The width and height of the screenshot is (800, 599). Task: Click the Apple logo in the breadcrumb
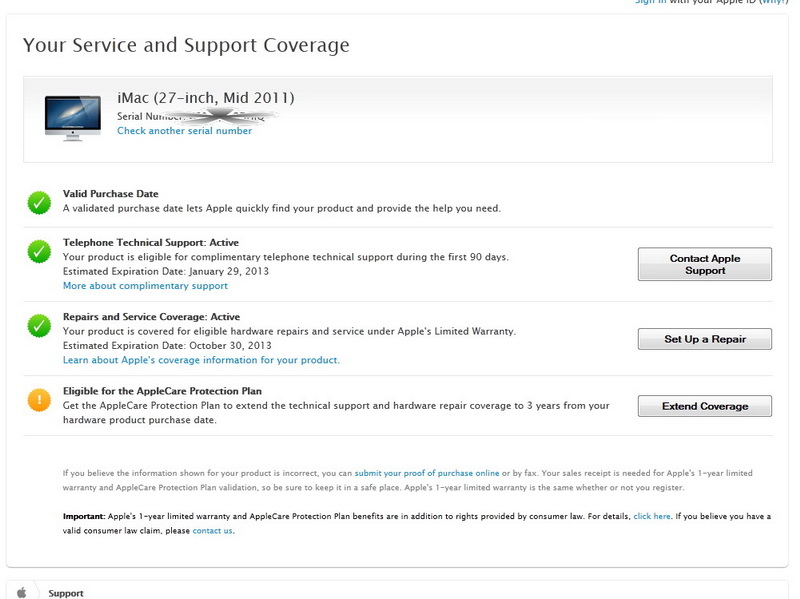pyautogui.click(x=22, y=592)
